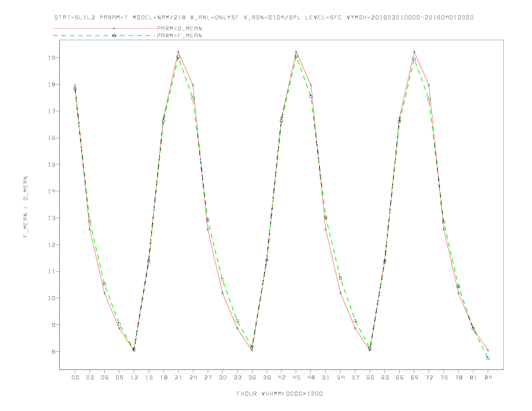Viewport: 532px width, 411px height.
Task: Select the PARM=O_MEAN legend label
Action: click(x=179, y=28)
